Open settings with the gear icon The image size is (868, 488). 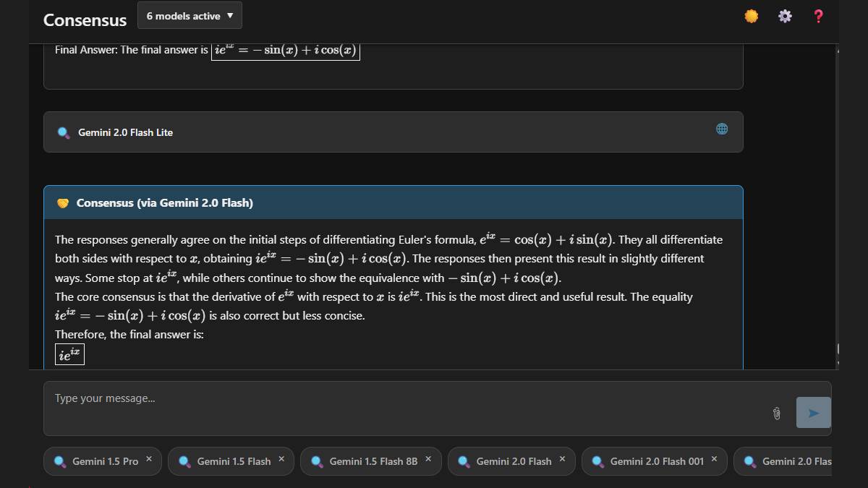click(785, 16)
